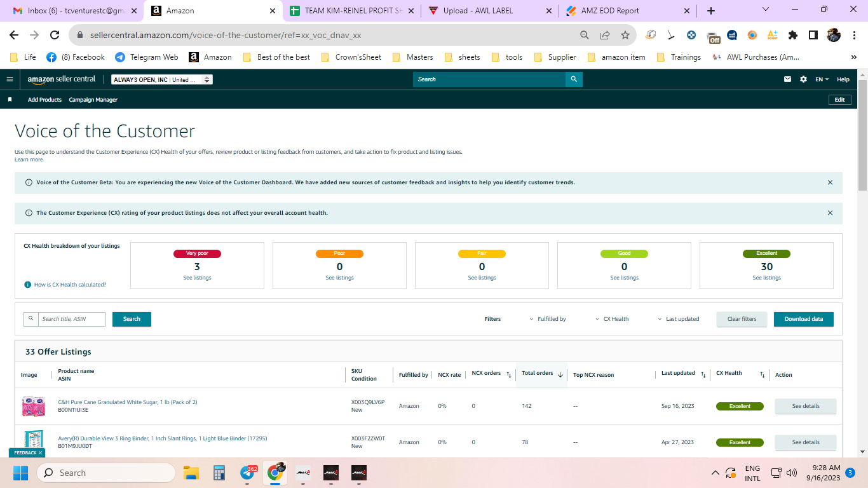
Task: Click the magnifier icon in title search box
Action: (x=31, y=319)
